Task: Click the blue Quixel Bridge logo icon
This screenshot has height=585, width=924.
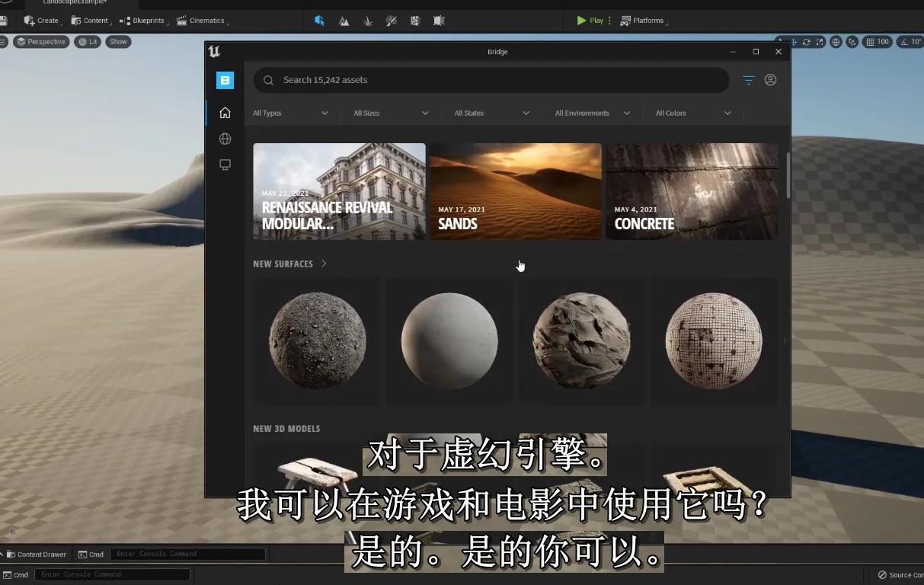Action: pos(225,80)
